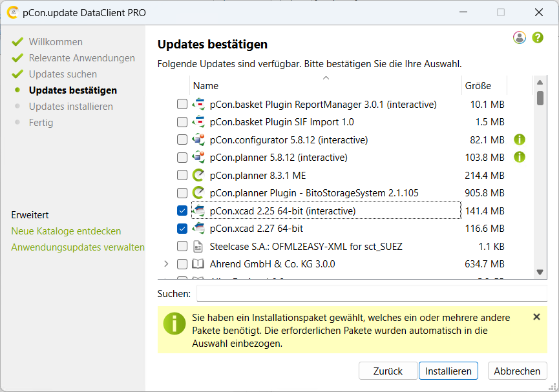Click pCon.planner 8.3.1 ME icon
This screenshot has height=392, width=559.
click(x=198, y=175)
